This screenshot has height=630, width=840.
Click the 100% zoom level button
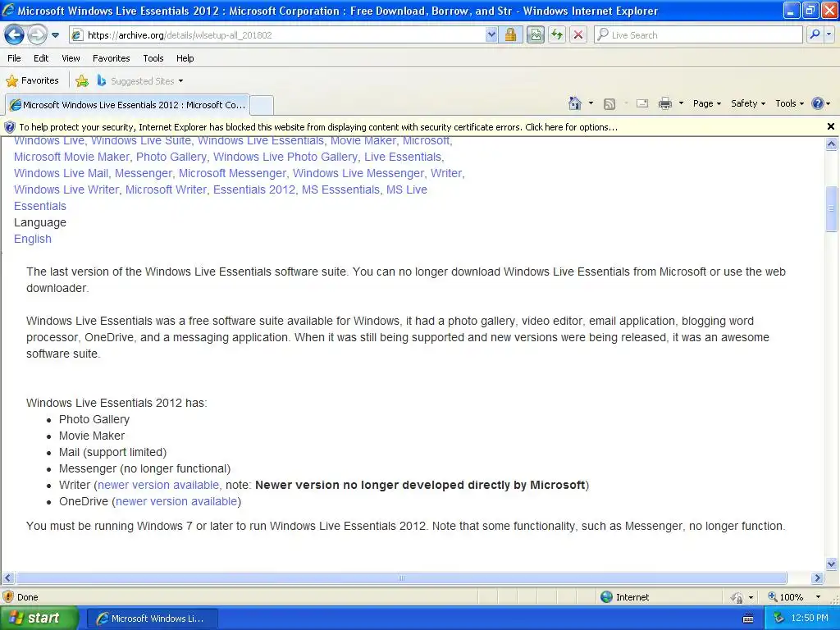point(786,597)
